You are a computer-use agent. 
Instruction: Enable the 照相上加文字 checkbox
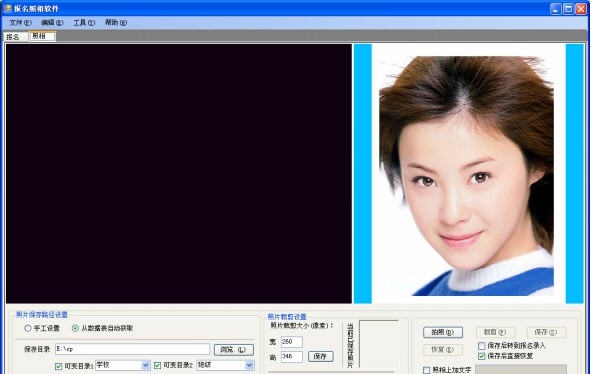pyautogui.click(x=426, y=370)
